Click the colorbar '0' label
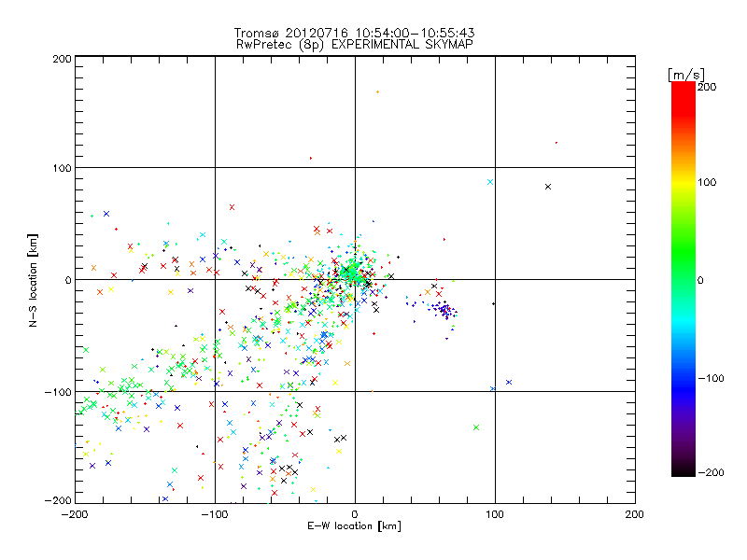This screenshot has height=560, width=747. coord(700,280)
